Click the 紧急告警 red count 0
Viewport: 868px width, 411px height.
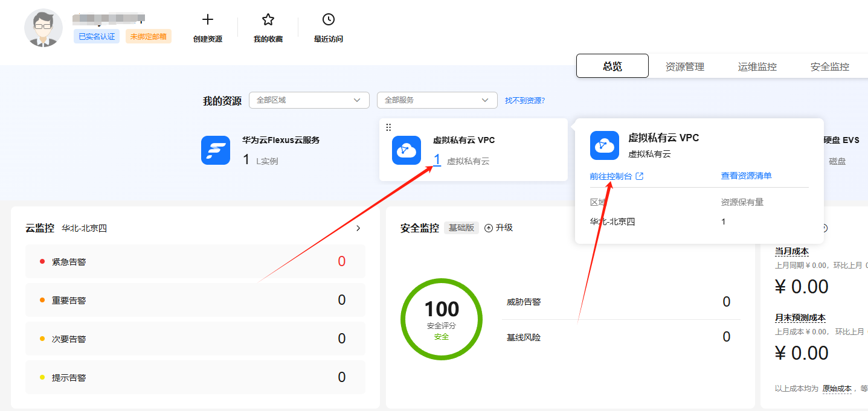(342, 261)
